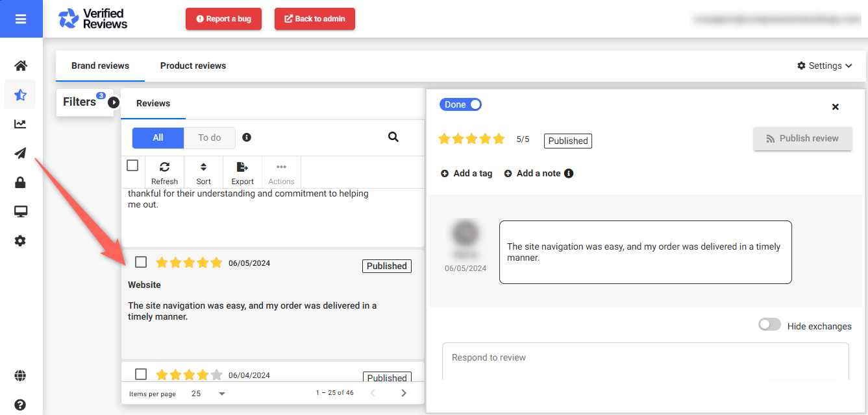Refresh the reviews list
Screen dimensions: 868x415
pos(164,173)
